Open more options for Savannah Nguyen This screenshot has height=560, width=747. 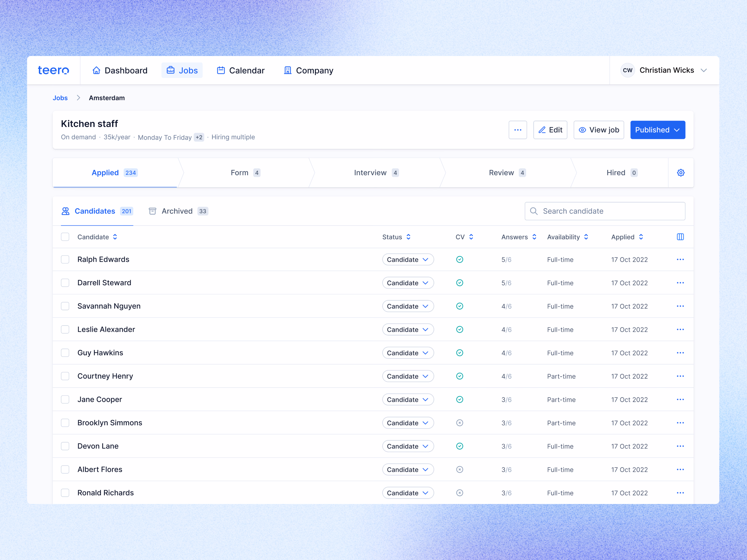[x=680, y=306]
